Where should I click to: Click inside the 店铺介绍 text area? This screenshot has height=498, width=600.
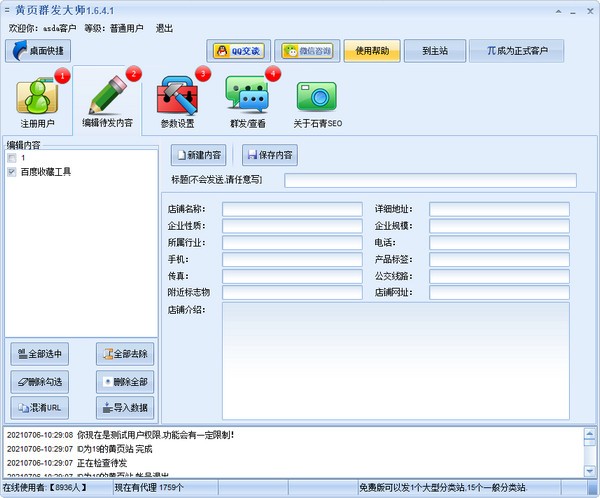395,360
